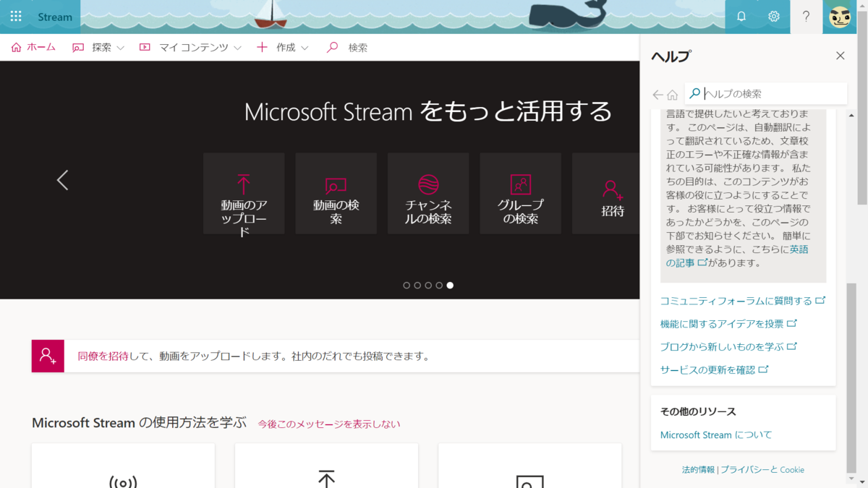The image size is (868, 488).
Task: Open サービスの更新を確認 link
Action: tap(715, 370)
